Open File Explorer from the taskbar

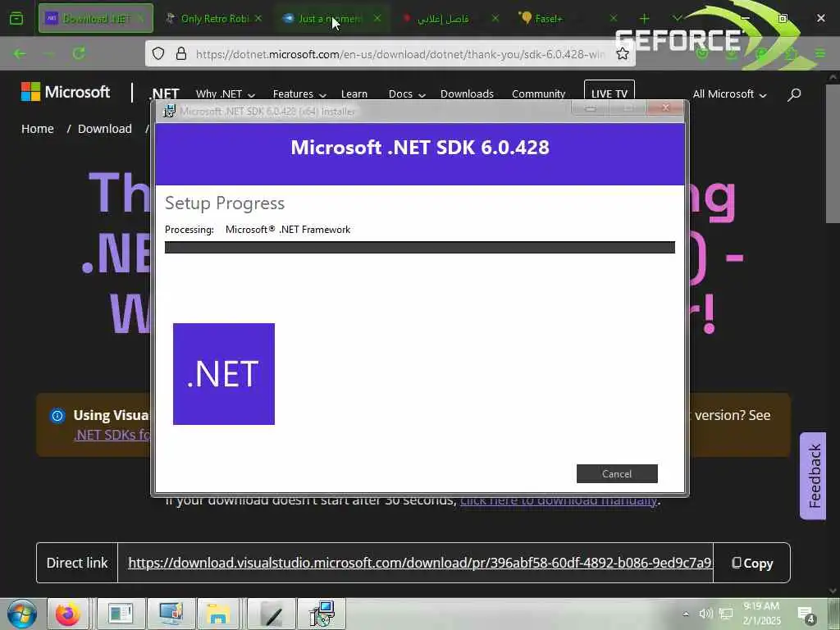217,614
